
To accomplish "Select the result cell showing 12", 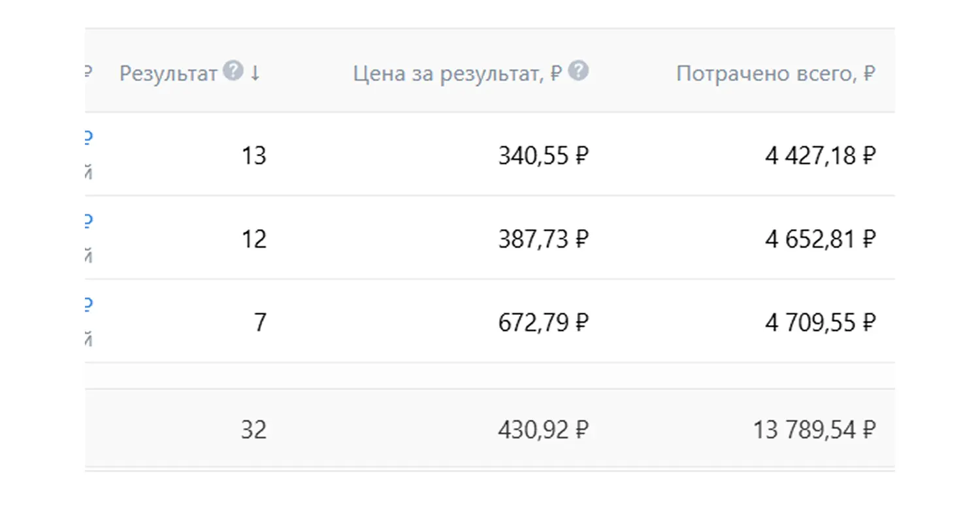I will coord(253,239).
